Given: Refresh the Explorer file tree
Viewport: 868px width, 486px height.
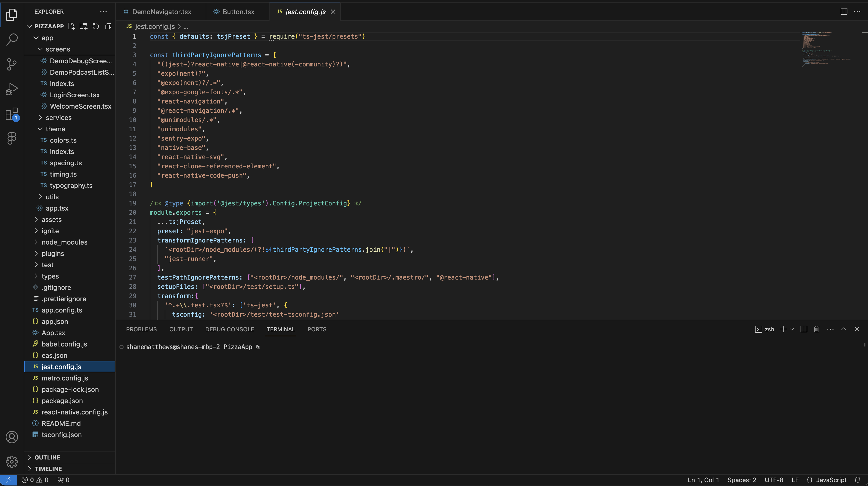Looking at the screenshot, I should click(x=96, y=26).
